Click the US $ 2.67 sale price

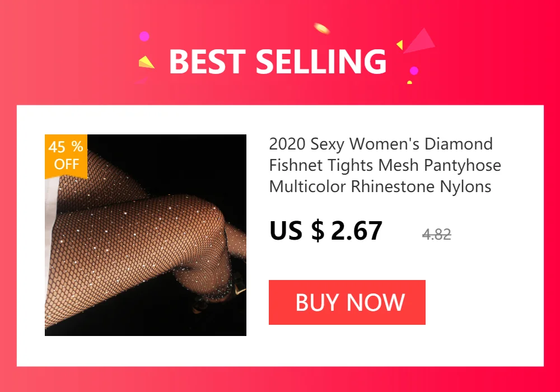[326, 231]
